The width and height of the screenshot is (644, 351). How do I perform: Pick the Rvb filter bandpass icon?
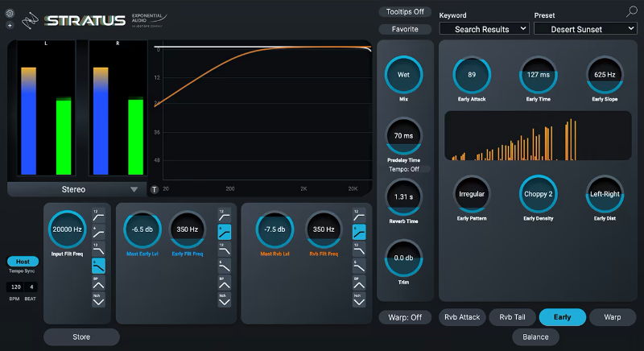pos(359,283)
